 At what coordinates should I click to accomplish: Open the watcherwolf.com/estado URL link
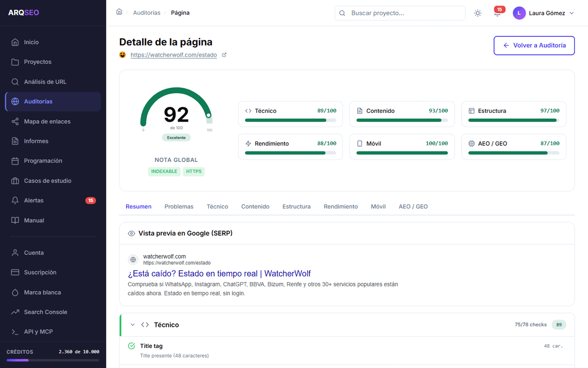173,55
